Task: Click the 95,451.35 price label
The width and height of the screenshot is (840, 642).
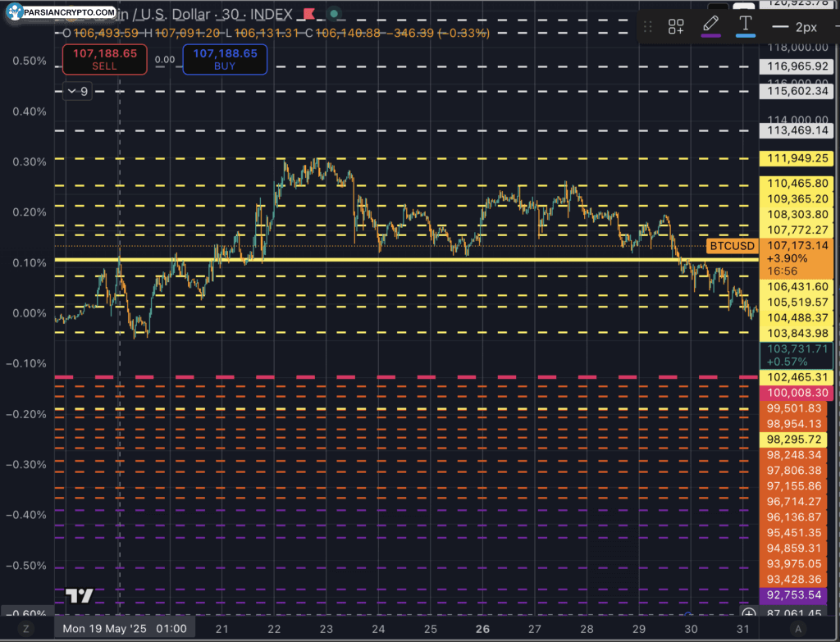Action: pyautogui.click(x=793, y=533)
